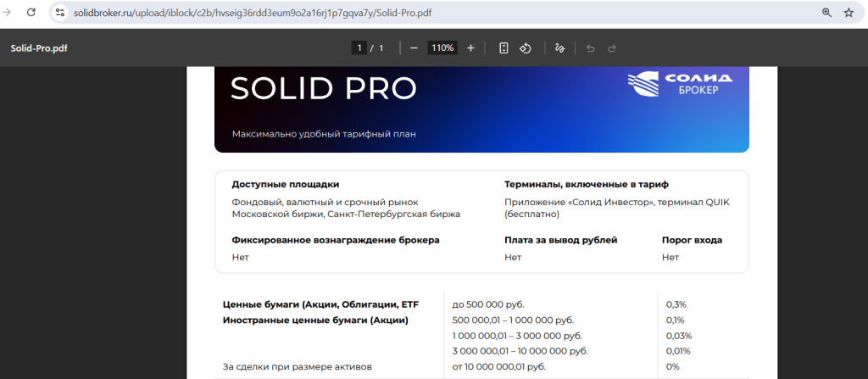This screenshot has height=379, width=868.
Task: Click the solidbroker.ru URL in address bar
Action: [x=253, y=13]
